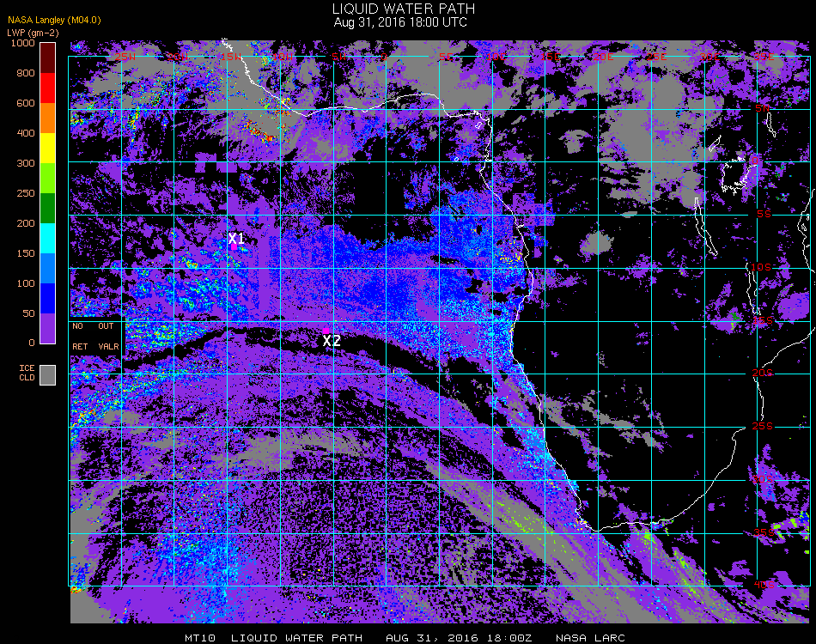Click the '50' value on the LWP scale

click(x=28, y=313)
